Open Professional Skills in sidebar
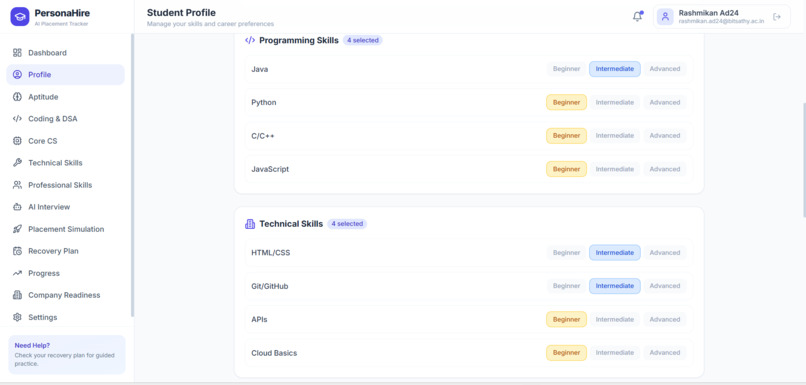The width and height of the screenshot is (806, 385). pos(65,185)
